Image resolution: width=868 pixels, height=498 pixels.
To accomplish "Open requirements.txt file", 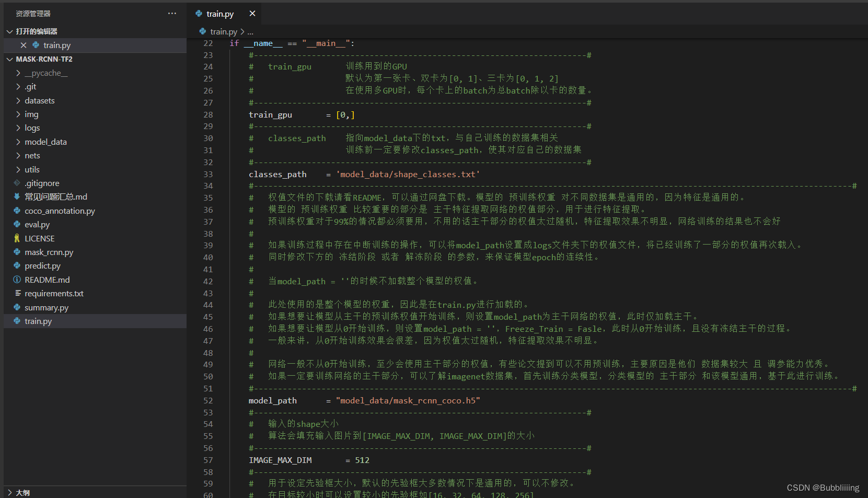I will click(x=54, y=294).
